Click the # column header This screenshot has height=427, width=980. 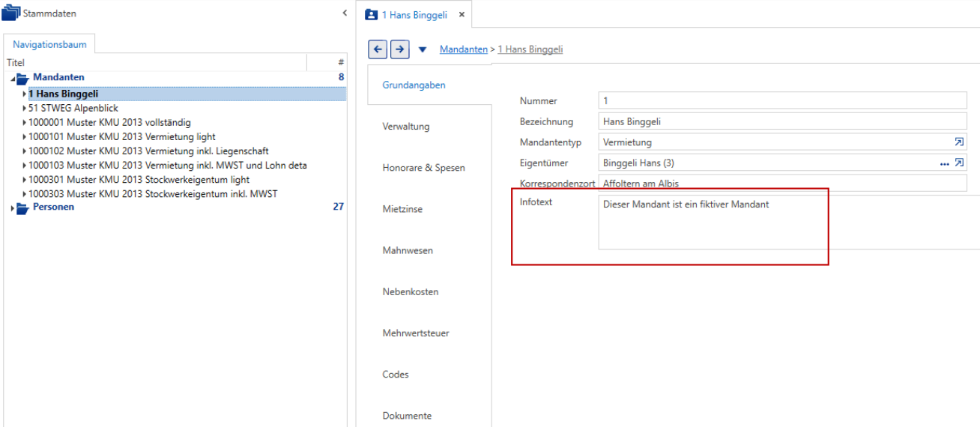(341, 64)
